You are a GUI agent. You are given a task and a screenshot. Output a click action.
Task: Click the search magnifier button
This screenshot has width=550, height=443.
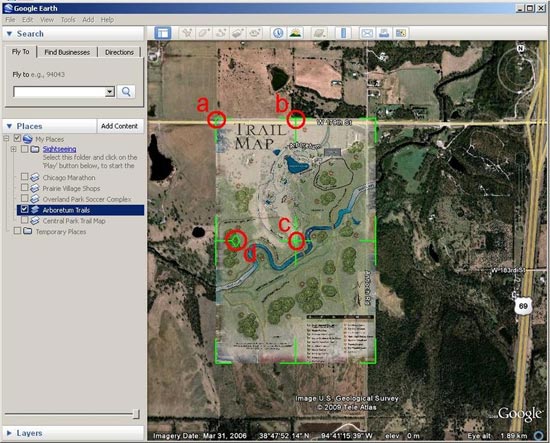126,92
